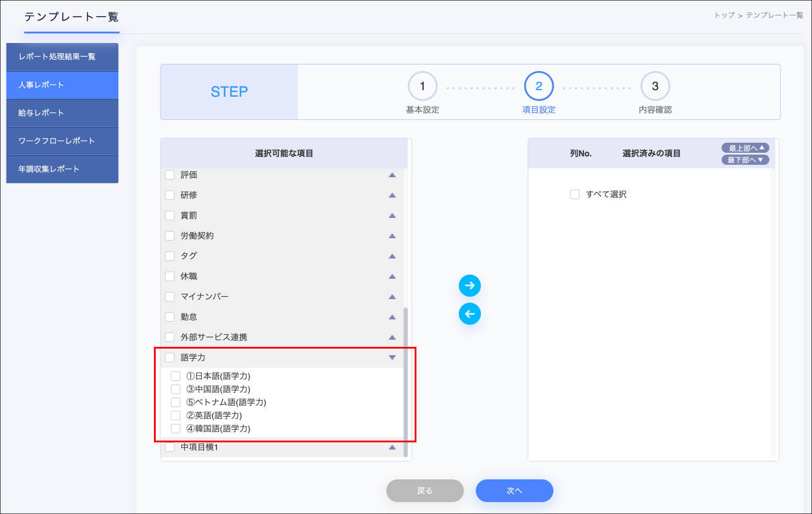Expand the 評価 category
Image resolution: width=812 pixels, height=514 pixels.
(392, 175)
